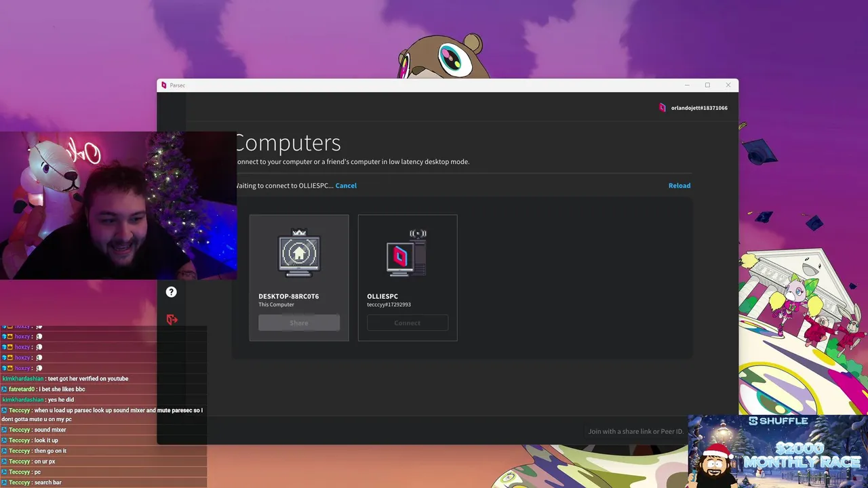
Task: Focus the share link or Peer ID field
Action: [636, 431]
